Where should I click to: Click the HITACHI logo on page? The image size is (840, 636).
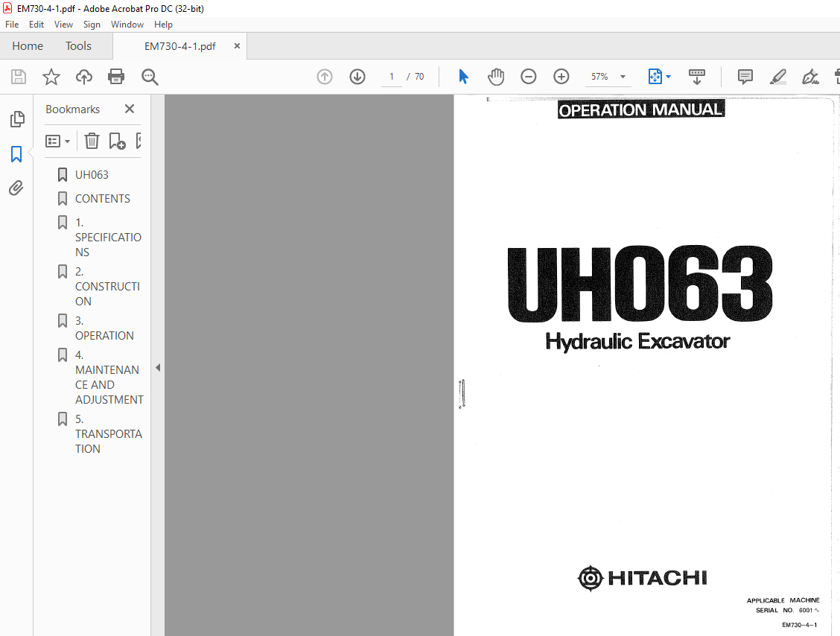click(643, 578)
